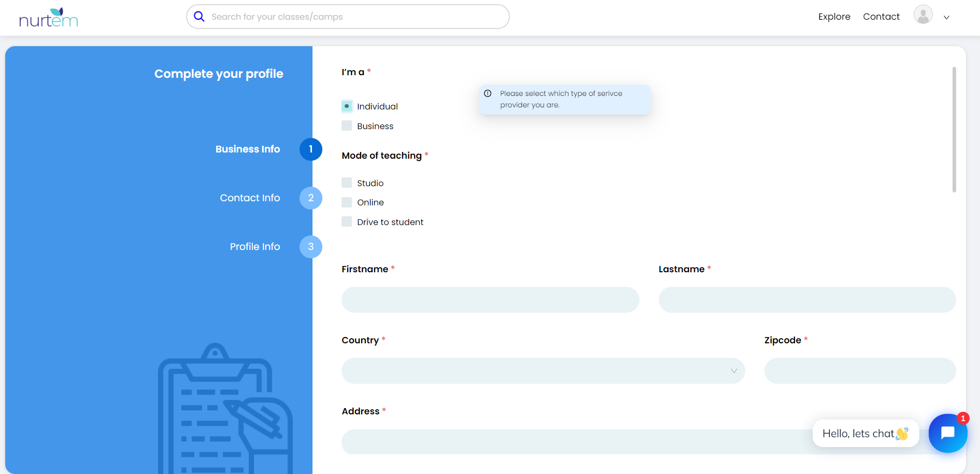The width and height of the screenshot is (980, 474).
Task: Tick the Drive to student checkbox
Action: coord(347,222)
